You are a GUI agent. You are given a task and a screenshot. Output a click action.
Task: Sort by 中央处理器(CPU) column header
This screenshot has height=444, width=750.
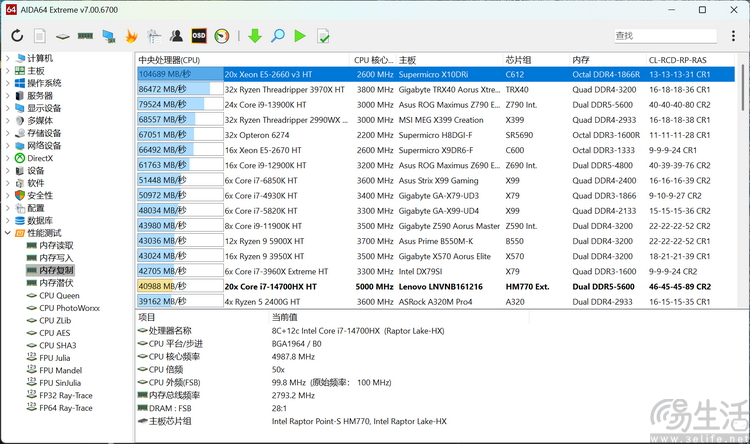[243, 60]
